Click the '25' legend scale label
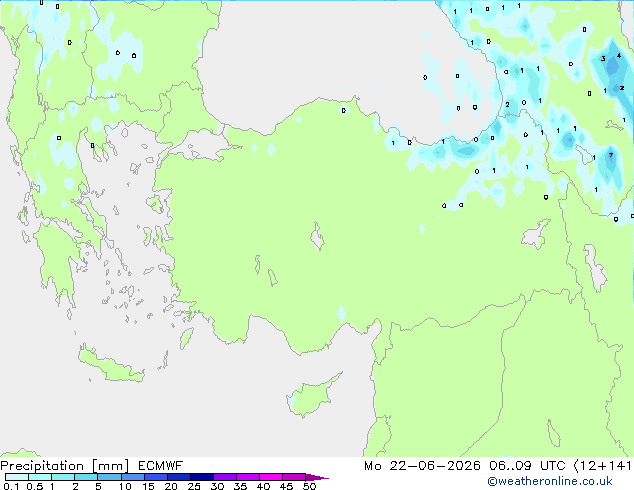634x490 pixels. pos(194,486)
